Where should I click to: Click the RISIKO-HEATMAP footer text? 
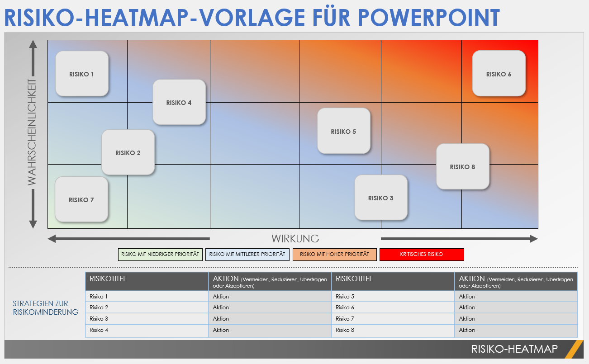point(514,349)
